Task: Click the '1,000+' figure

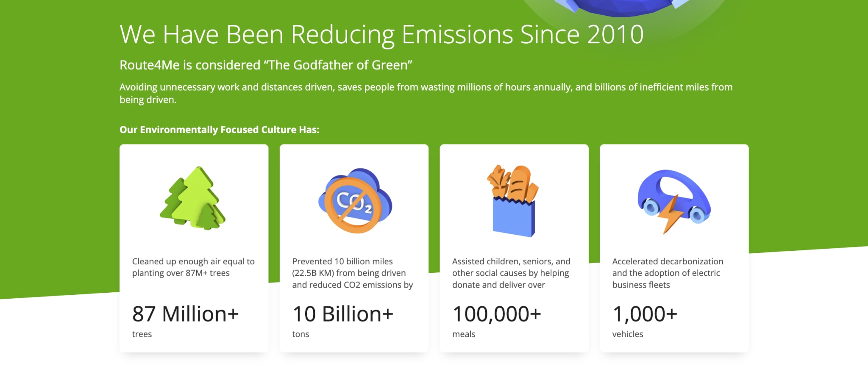Action: (645, 314)
